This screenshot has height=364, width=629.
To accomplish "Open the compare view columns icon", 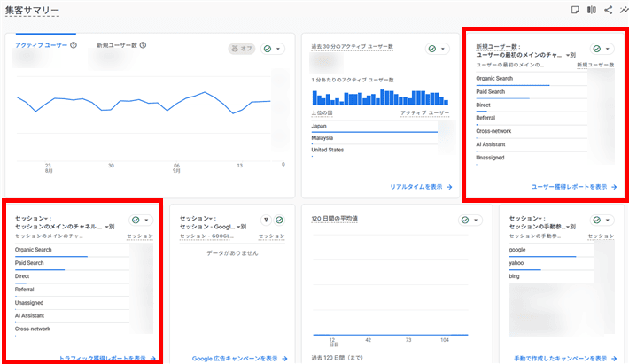I will (592, 10).
